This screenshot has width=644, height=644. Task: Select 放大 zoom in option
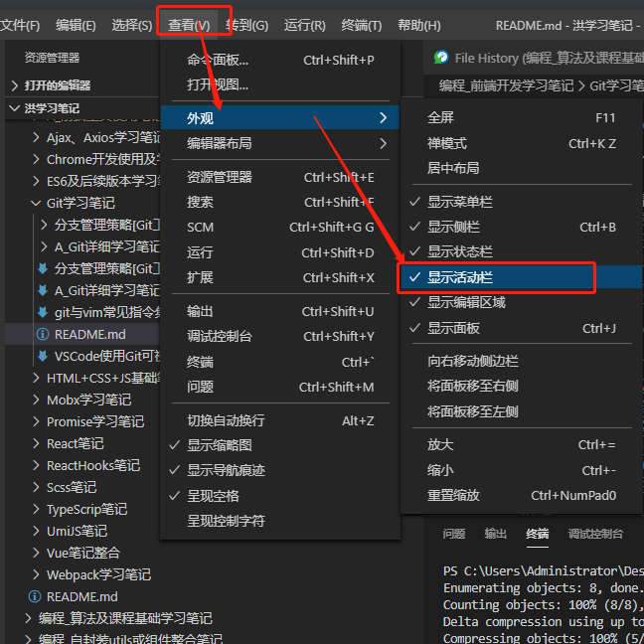pyautogui.click(x=522, y=445)
